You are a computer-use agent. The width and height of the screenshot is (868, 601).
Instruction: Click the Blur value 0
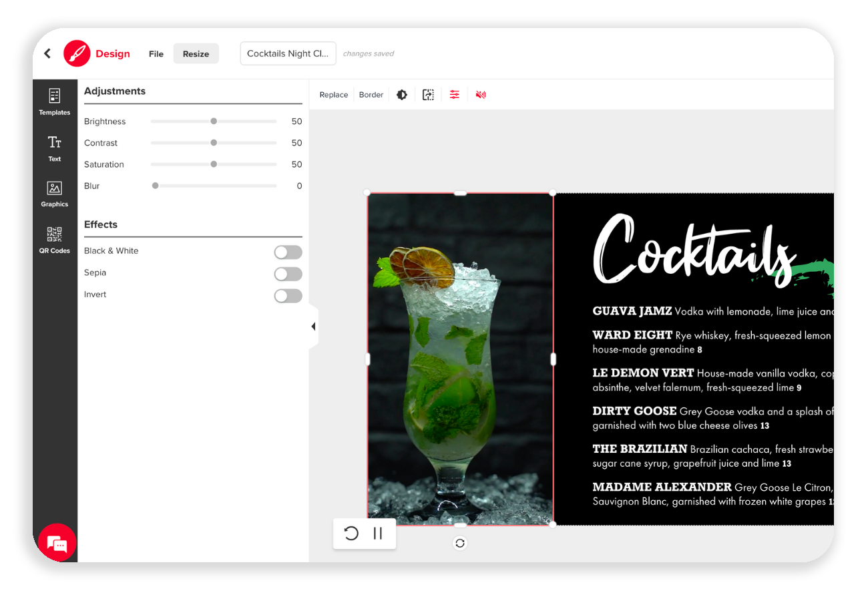(x=300, y=186)
